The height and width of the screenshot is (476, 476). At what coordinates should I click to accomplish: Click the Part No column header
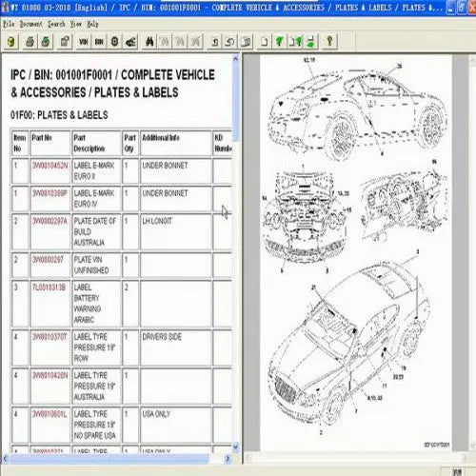point(50,143)
